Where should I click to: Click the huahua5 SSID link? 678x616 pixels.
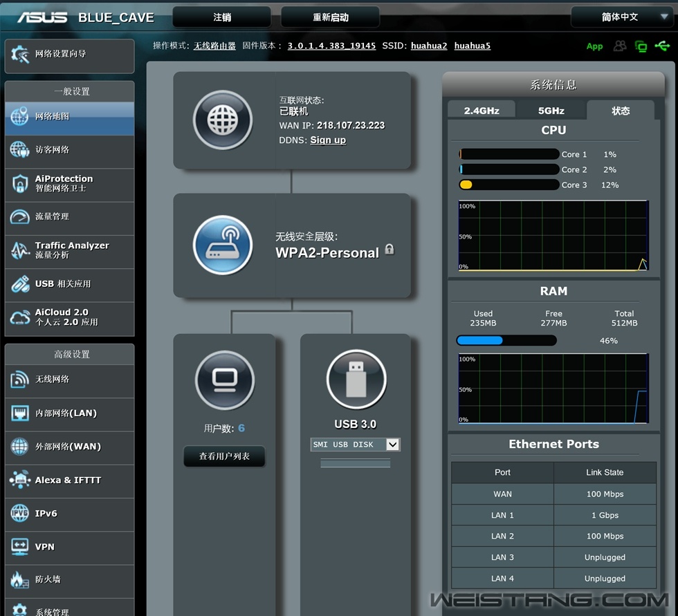click(472, 46)
